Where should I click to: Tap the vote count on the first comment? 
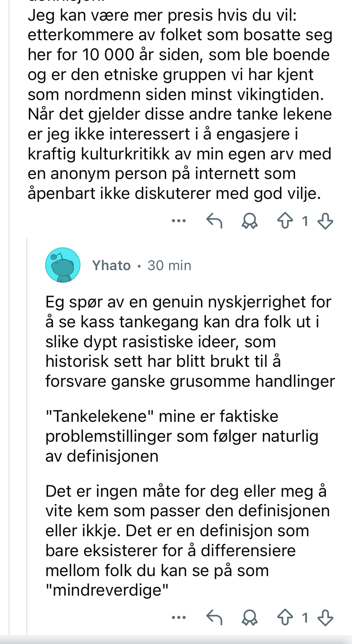pyautogui.click(x=305, y=221)
